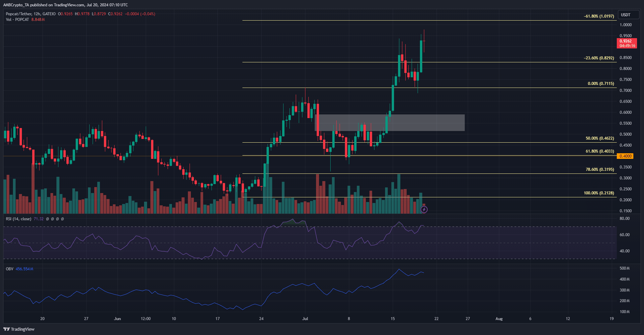Click the 78.60% (0.3195) Fibonacci label
Viewport: 644px width, 335px height.
(600, 169)
